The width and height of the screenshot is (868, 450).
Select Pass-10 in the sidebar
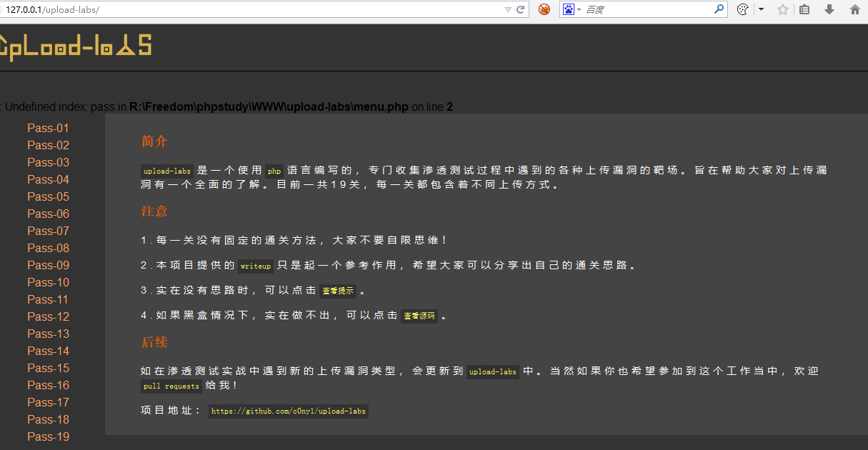pyautogui.click(x=48, y=282)
